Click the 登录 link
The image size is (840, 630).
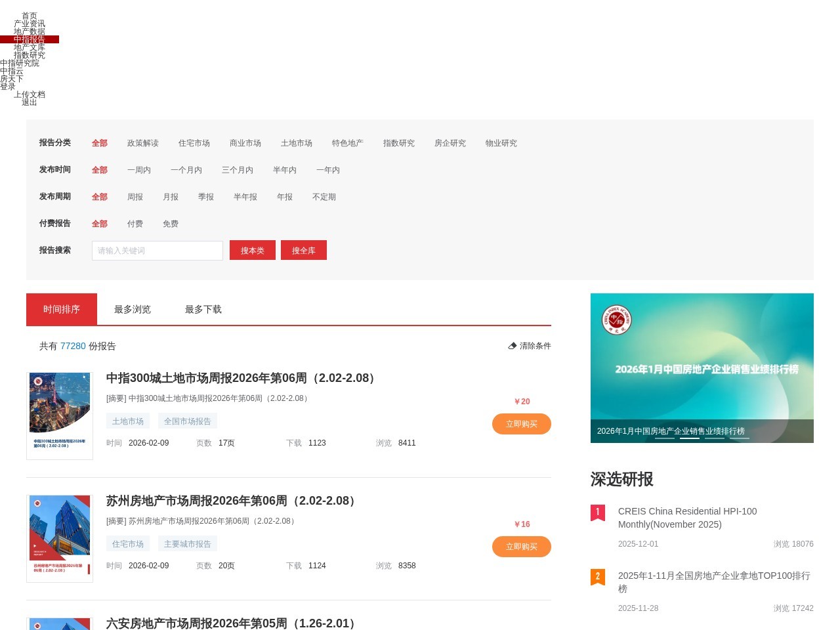click(8, 87)
